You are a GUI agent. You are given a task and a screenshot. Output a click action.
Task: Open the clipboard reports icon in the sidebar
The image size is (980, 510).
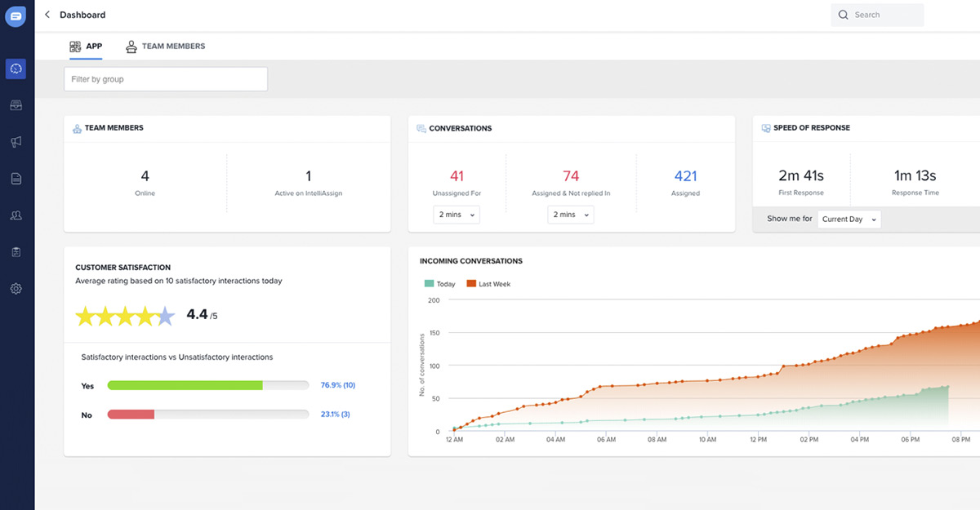16,252
